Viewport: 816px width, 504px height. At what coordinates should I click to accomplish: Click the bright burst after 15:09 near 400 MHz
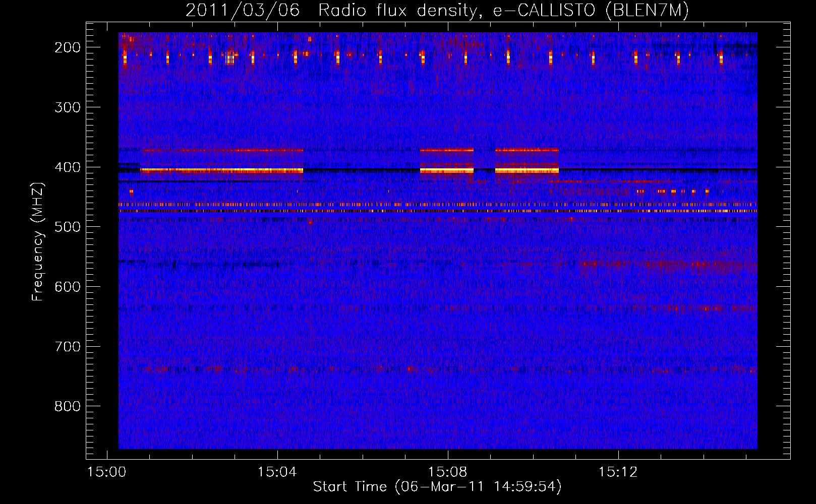click(x=527, y=171)
